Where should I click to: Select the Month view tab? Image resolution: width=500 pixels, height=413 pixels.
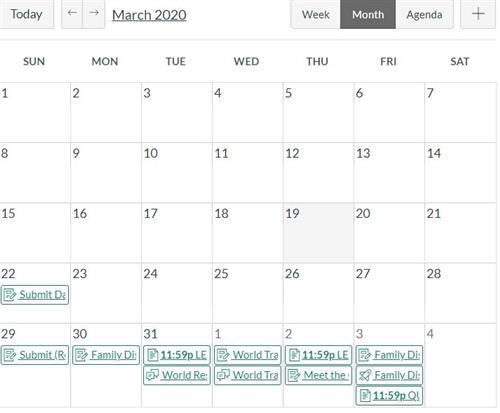tap(368, 14)
